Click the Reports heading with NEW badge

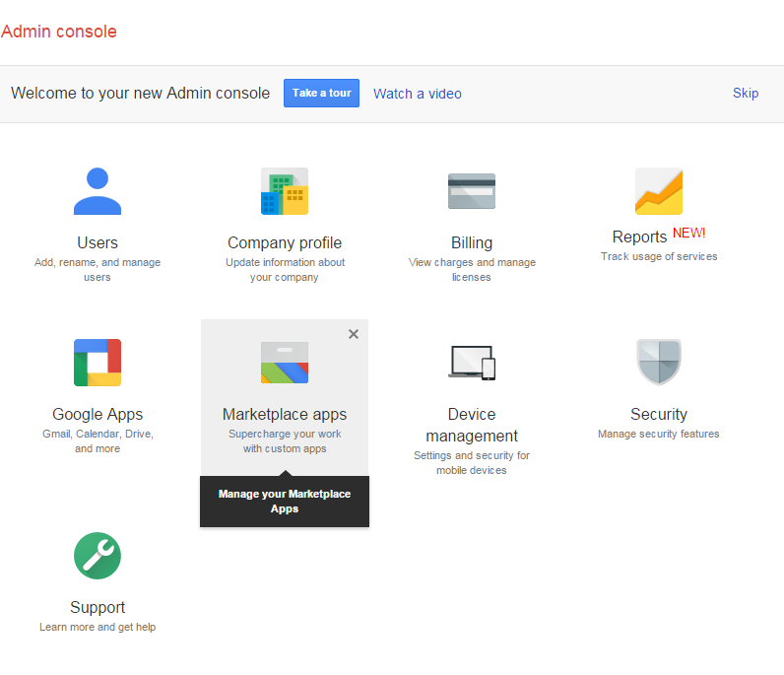(x=659, y=236)
